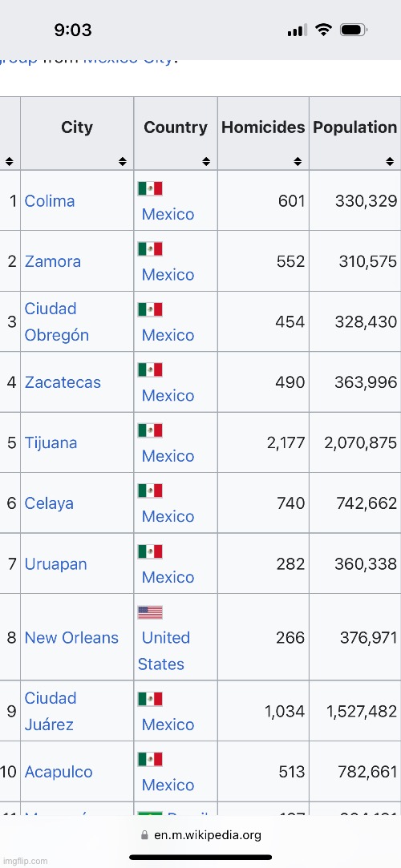This screenshot has height=868, width=401.
Task: Sort by the rank column arrows
Action: click(x=9, y=162)
